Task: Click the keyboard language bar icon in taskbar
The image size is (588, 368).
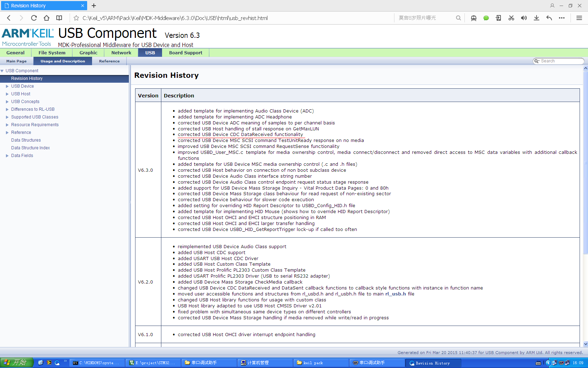Action: [538, 363]
